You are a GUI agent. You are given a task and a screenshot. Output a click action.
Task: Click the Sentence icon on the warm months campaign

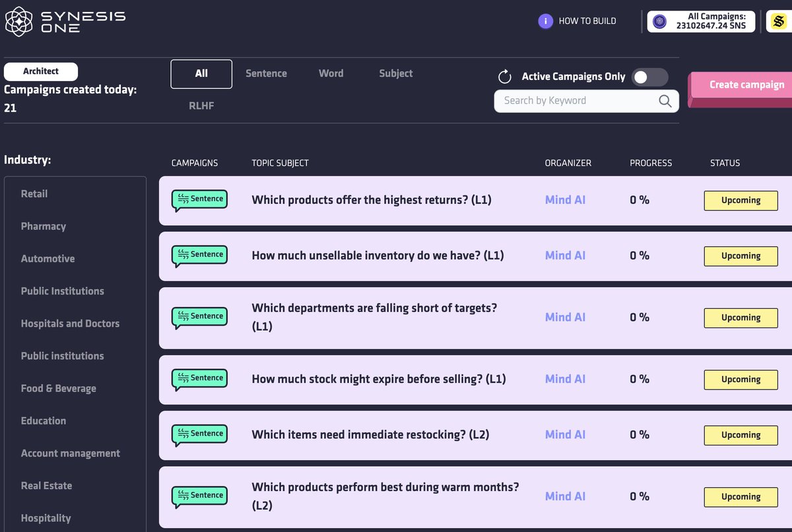coord(199,495)
